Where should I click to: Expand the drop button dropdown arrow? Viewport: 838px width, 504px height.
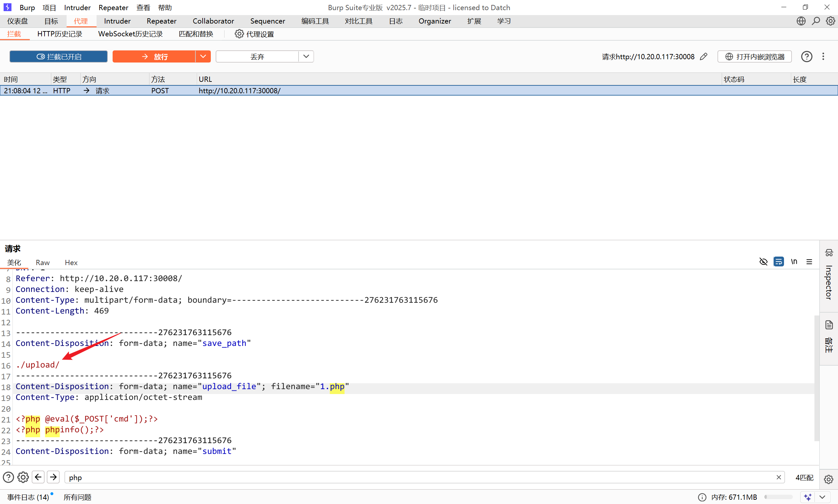tap(306, 56)
